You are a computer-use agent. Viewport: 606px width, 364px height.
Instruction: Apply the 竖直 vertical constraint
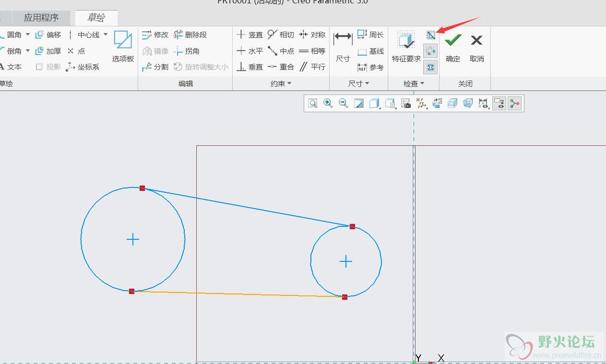(x=250, y=35)
